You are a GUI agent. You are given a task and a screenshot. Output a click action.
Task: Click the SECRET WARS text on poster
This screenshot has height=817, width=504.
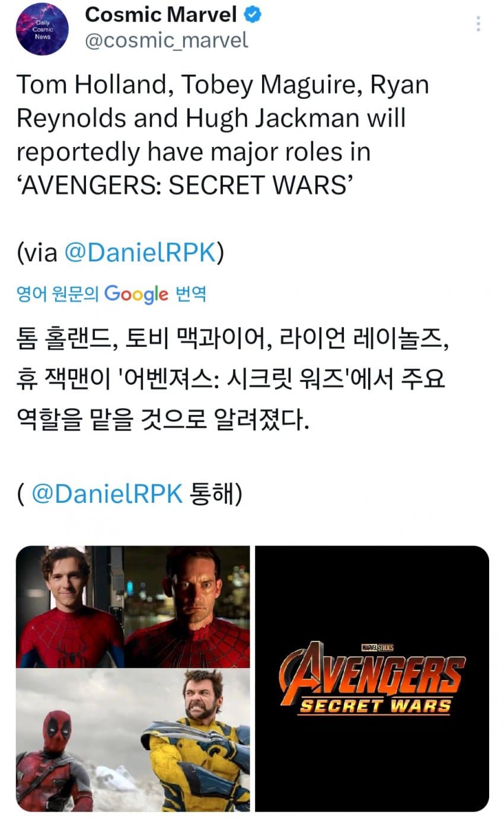374,706
